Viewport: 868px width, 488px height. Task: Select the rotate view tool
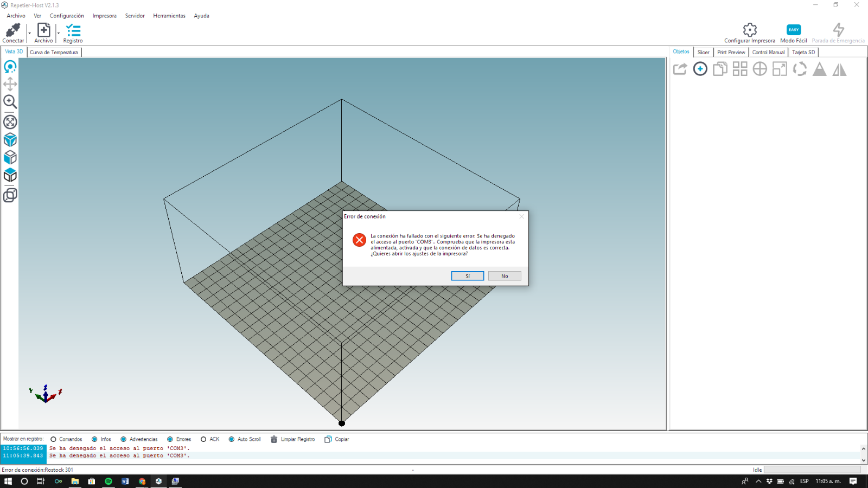(10, 67)
